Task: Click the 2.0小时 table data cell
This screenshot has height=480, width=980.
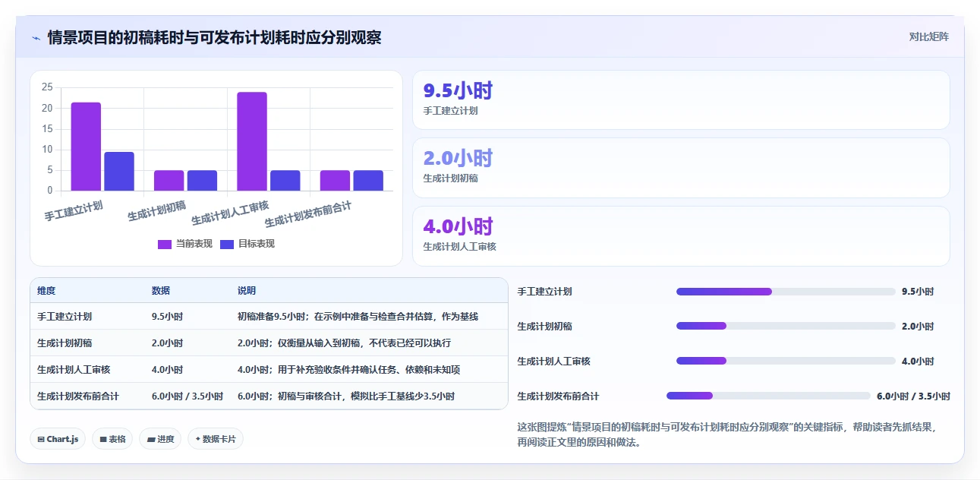Action: pyautogui.click(x=167, y=343)
